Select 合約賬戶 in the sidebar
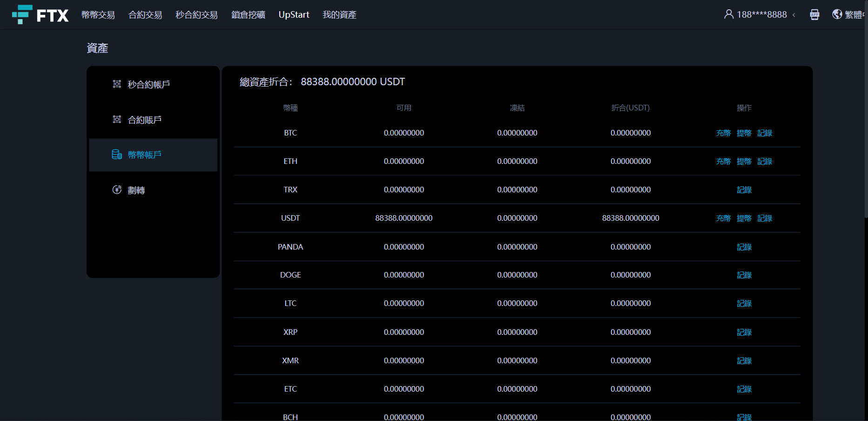The height and width of the screenshot is (421, 868). click(153, 120)
